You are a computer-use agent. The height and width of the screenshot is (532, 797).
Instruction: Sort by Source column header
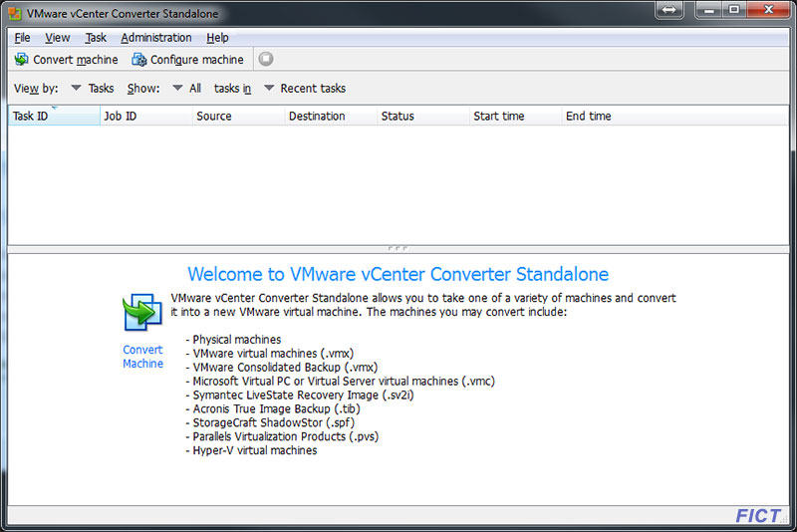[x=239, y=116]
